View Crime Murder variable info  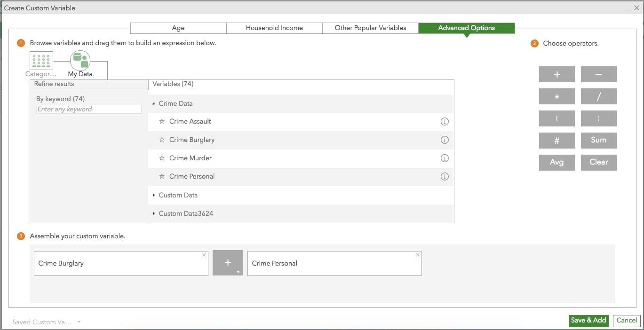pos(444,158)
